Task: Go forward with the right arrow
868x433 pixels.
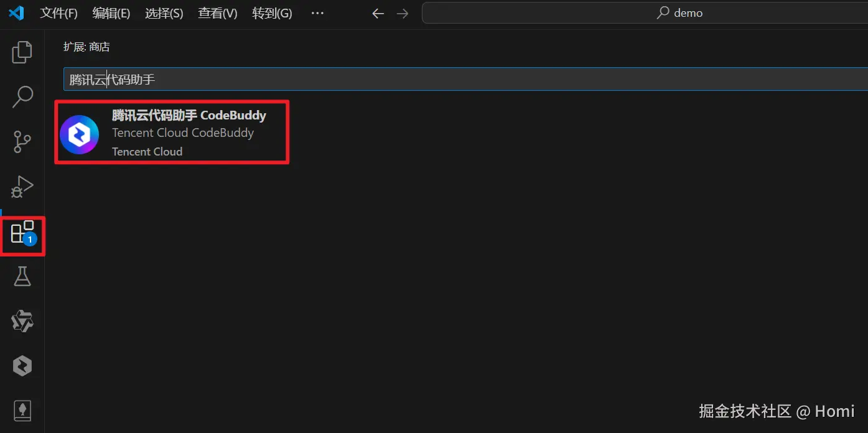Action: (403, 13)
